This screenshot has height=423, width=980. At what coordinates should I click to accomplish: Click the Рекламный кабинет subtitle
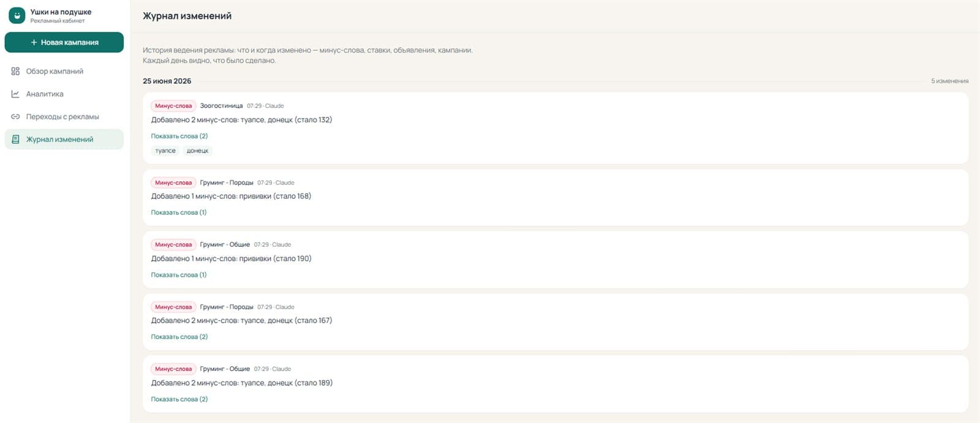click(58, 21)
